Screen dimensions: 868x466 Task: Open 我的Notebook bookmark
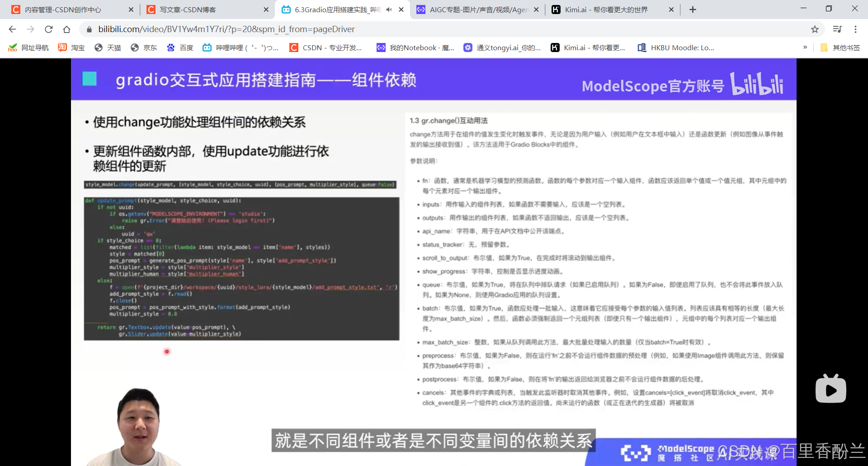(416, 48)
